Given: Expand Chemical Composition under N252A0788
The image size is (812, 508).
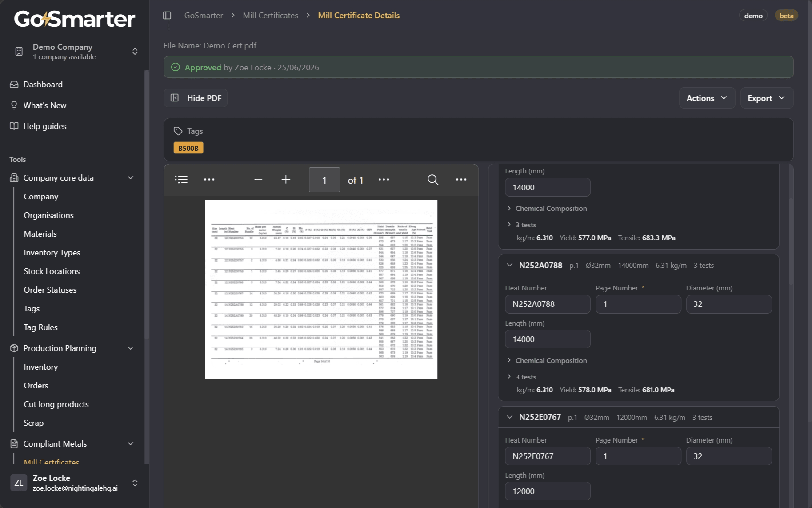Looking at the screenshot, I should [547, 361].
